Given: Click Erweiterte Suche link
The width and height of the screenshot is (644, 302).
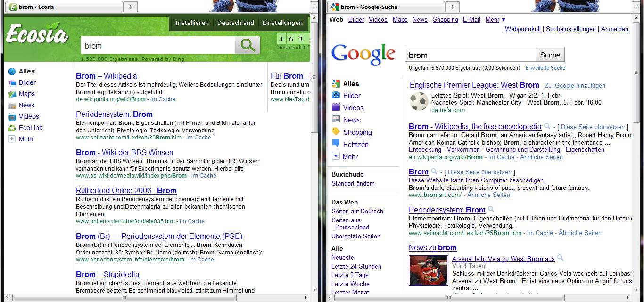Looking at the screenshot, I should pos(545,68).
